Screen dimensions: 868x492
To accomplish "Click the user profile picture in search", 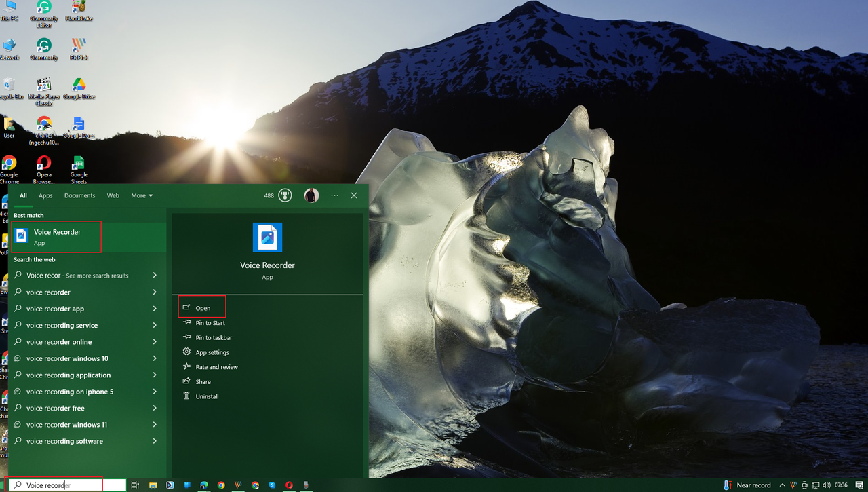I will point(311,195).
